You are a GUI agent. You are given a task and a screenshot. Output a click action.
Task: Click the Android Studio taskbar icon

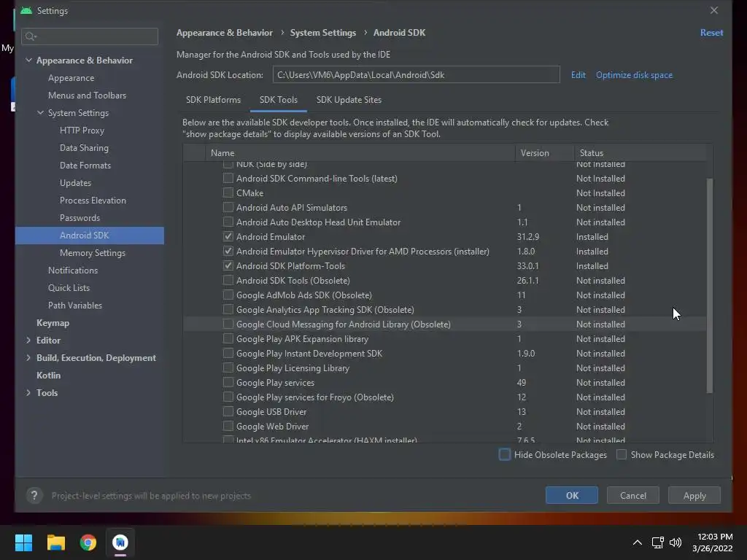(x=120, y=542)
